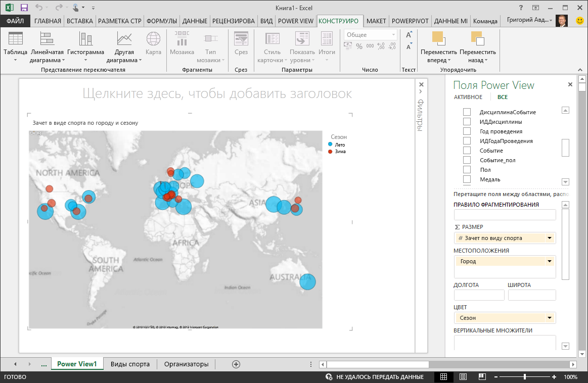Click the Мозаика tiles icon
The width and height of the screenshot is (588, 383).
click(182, 38)
